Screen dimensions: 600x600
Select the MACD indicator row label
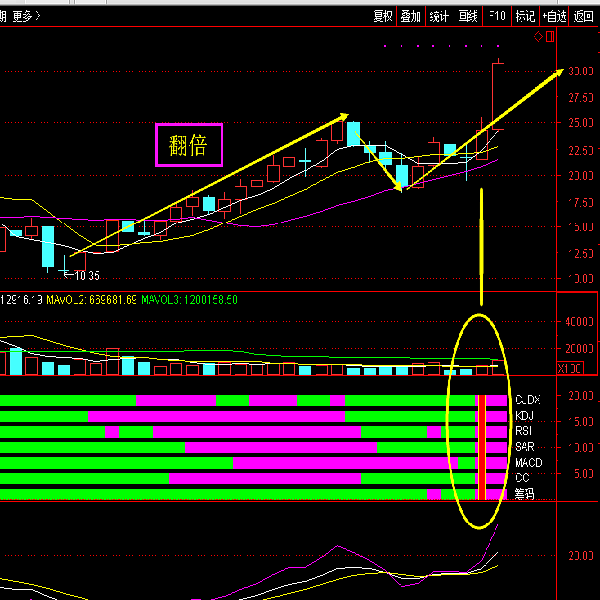pos(528,464)
